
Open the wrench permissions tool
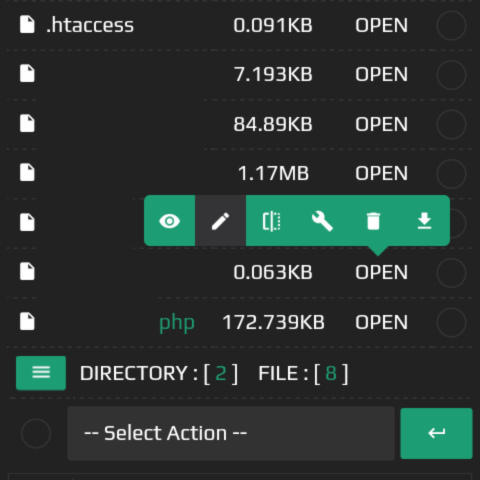322,221
